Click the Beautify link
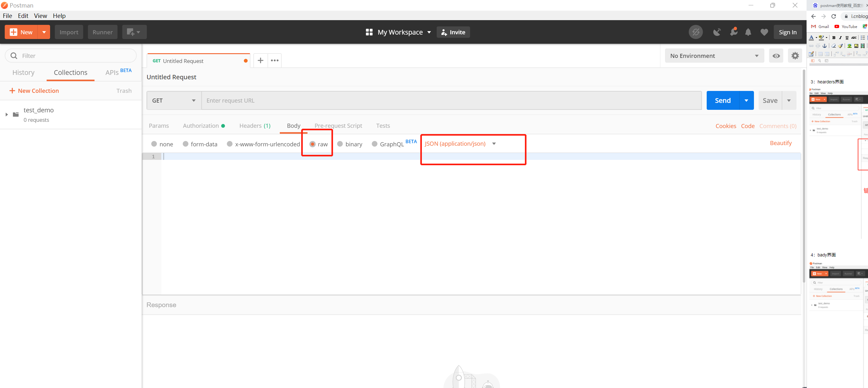 (781, 143)
